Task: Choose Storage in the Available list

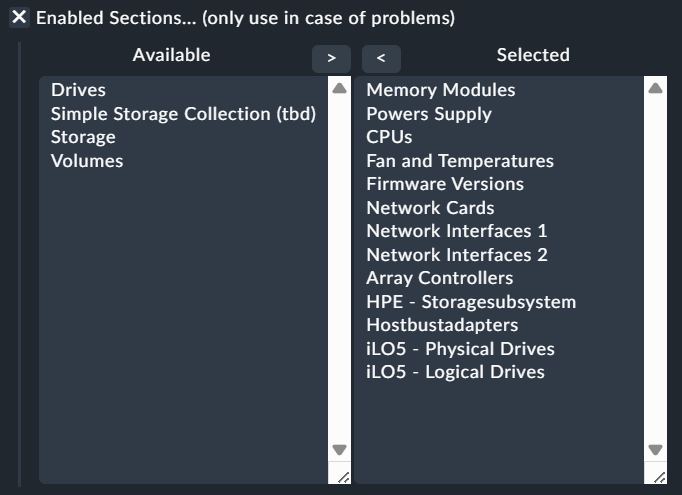Action: pyautogui.click(x=83, y=137)
